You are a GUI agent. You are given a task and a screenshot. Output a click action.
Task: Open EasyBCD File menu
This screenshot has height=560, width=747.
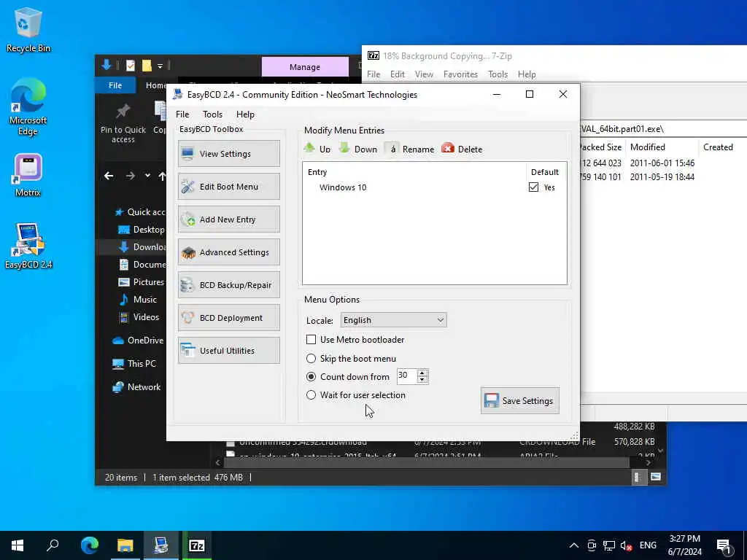[182, 114]
